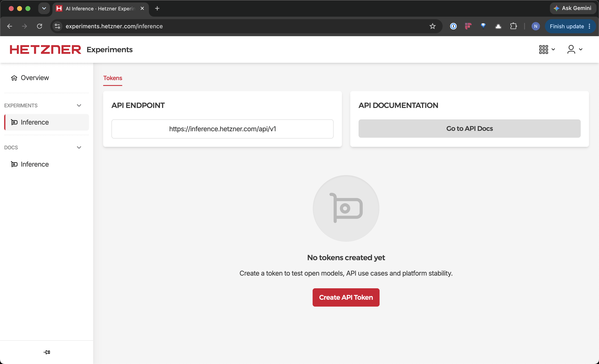Click the Overview home icon
The image size is (599, 364).
tap(14, 78)
